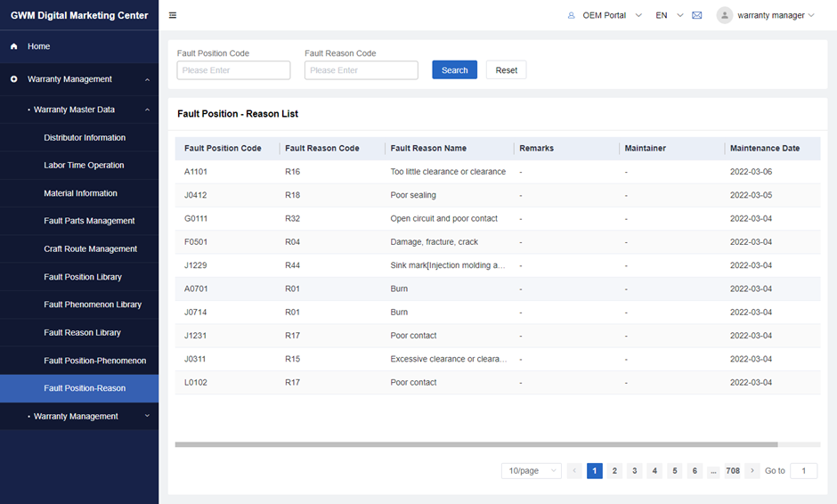Click cell A1101

196,171
